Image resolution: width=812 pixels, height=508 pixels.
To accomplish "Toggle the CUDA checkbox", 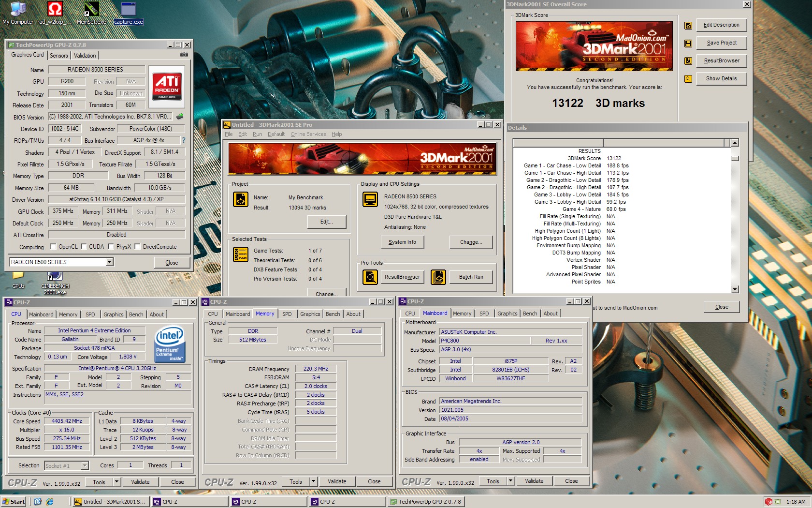I will tap(84, 246).
